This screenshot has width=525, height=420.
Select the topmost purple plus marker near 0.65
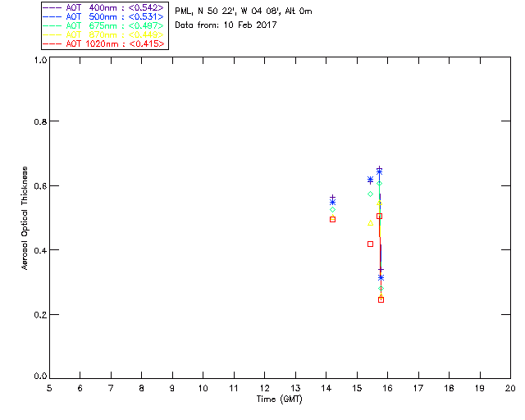379,169
